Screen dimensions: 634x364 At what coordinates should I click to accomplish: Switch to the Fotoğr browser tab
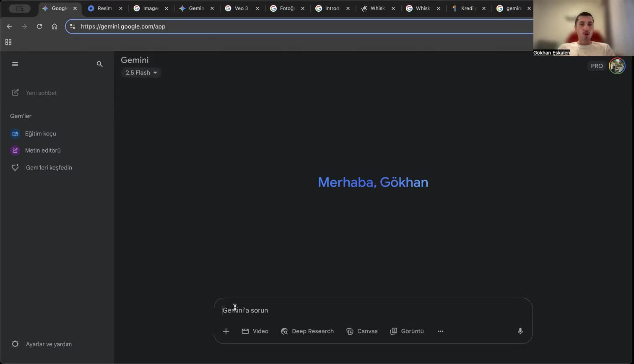287,8
